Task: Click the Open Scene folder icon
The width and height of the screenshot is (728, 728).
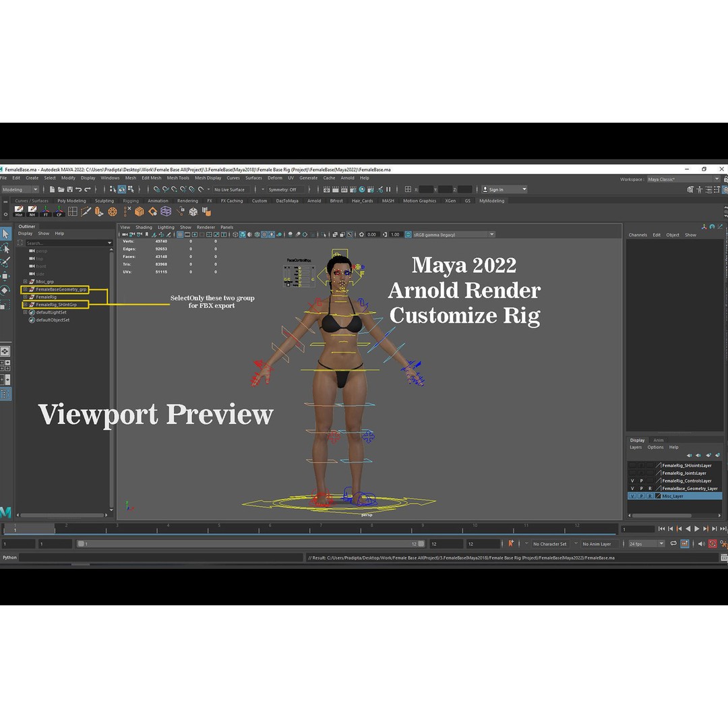Action: pyautogui.click(x=61, y=189)
